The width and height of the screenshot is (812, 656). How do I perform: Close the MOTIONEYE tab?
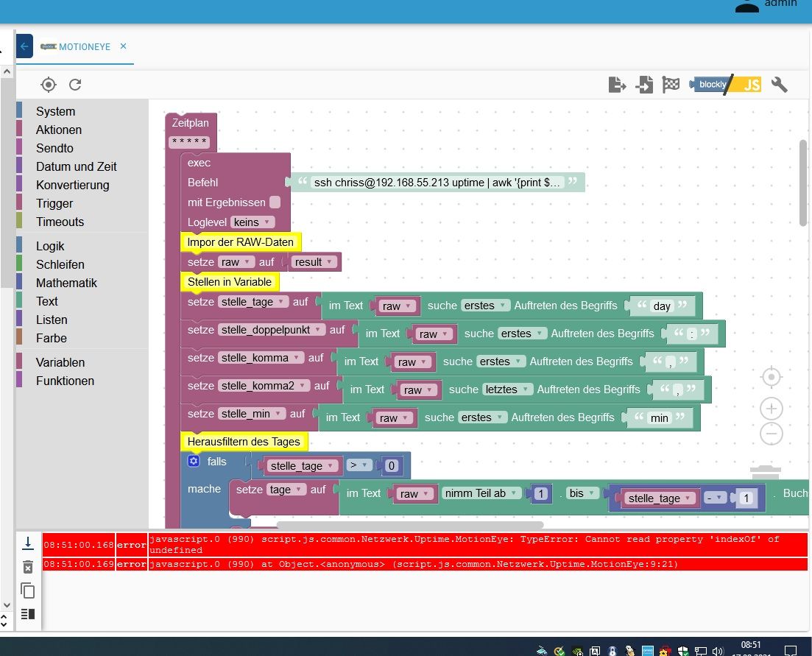click(x=123, y=46)
